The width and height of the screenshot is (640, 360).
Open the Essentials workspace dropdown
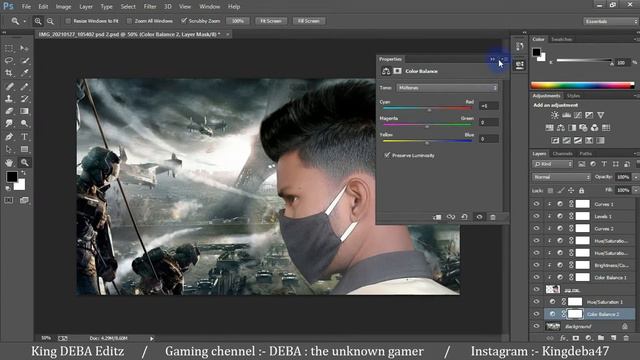[611, 21]
